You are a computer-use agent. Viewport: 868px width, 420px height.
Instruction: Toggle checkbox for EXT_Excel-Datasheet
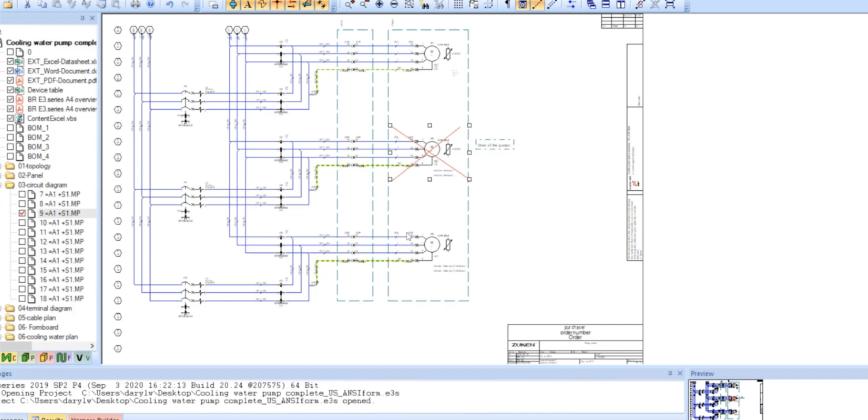[10, 61]
